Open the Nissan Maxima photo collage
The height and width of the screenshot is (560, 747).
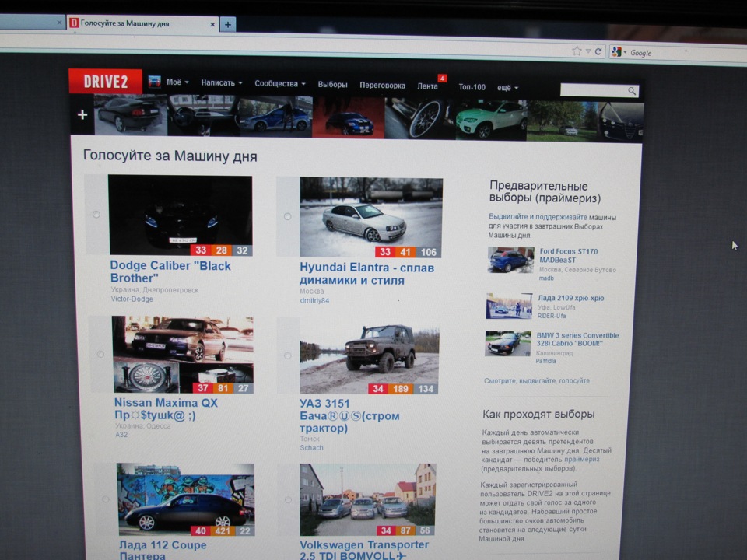(x=183, y=355)
